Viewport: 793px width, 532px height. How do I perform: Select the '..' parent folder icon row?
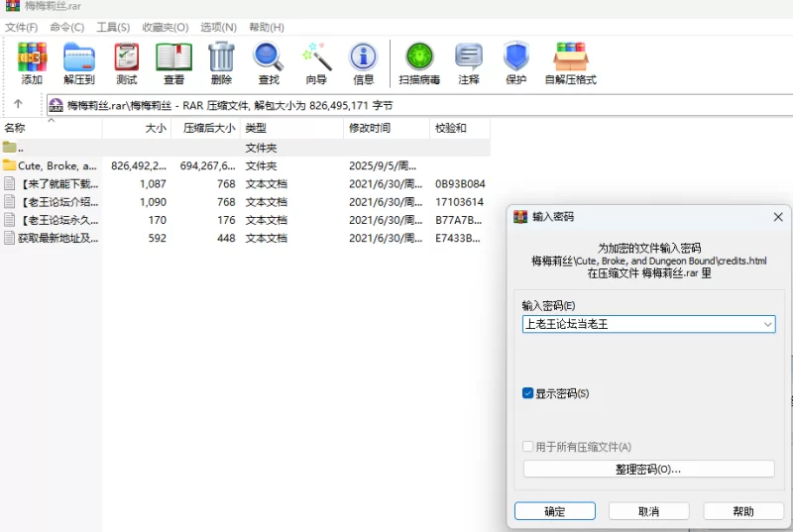[x=245, y=148]
